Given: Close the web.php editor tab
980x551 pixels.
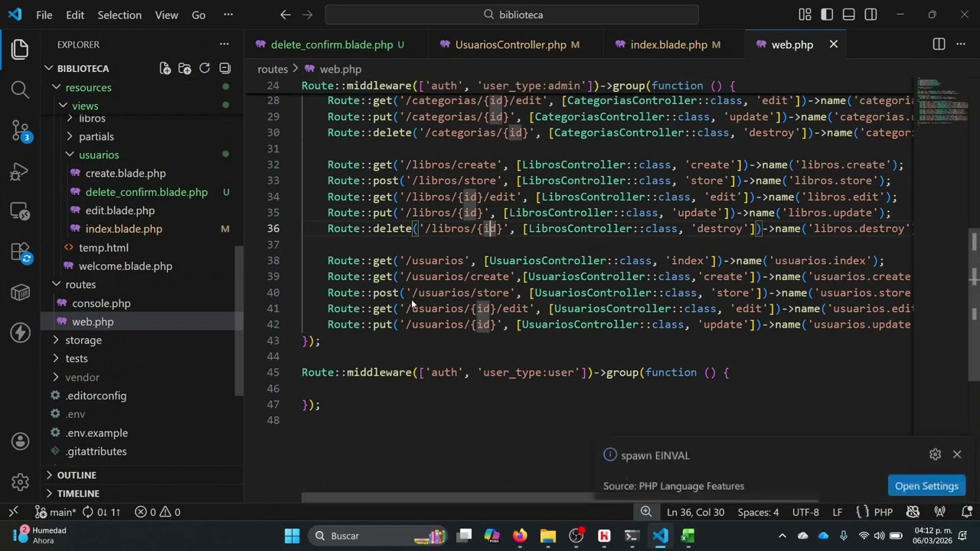Looking at the screenshot, I should click(x=834, y=44).
